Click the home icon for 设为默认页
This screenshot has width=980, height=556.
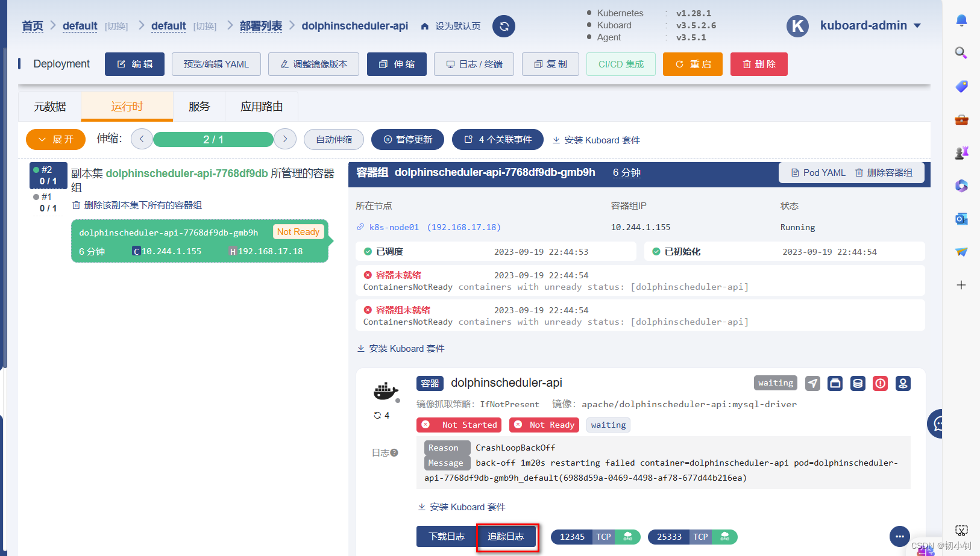(x=425, y=27)
